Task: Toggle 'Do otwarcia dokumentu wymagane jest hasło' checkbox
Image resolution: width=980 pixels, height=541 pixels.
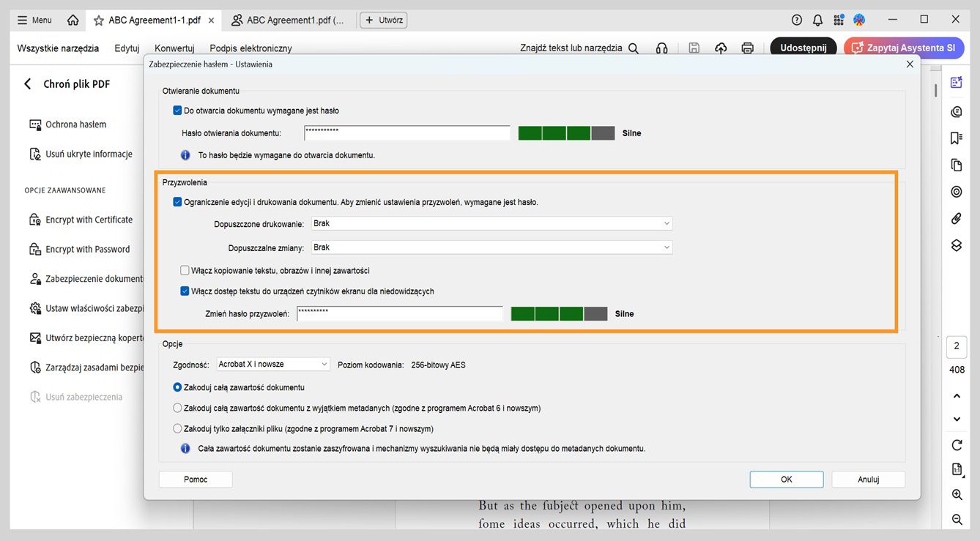Action: [177, 111]
